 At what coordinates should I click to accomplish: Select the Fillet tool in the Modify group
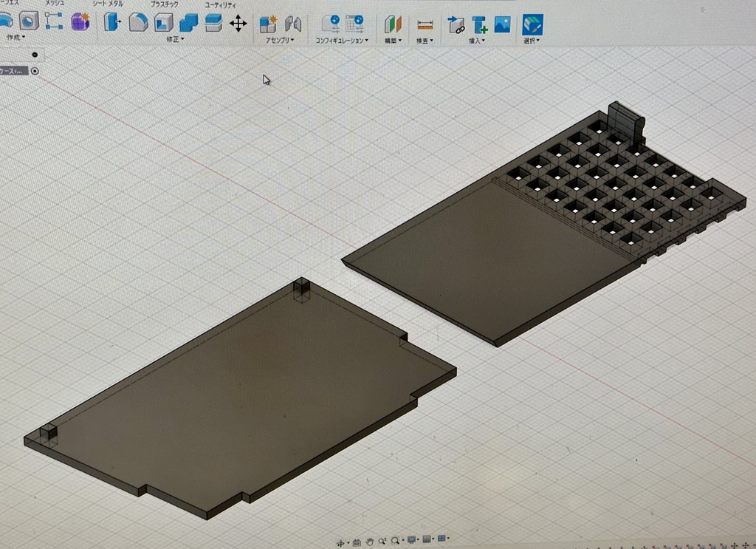pyautogui.click(x=139, y=23)
